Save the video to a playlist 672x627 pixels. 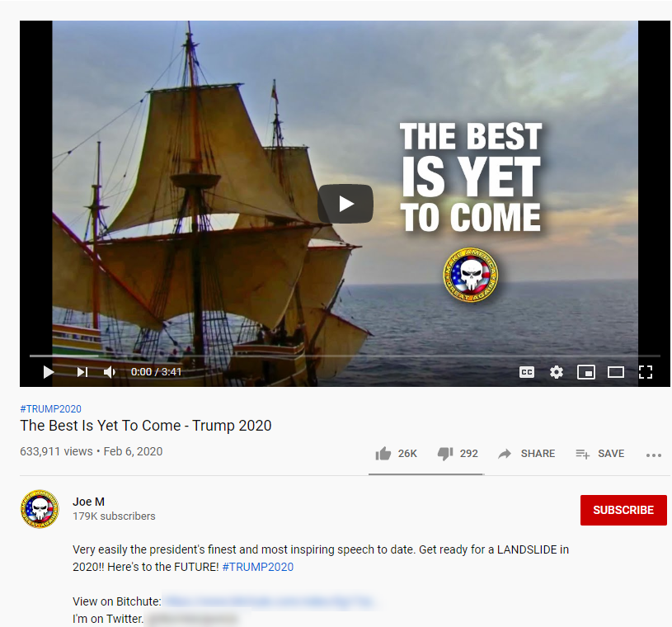coord(600,454)
